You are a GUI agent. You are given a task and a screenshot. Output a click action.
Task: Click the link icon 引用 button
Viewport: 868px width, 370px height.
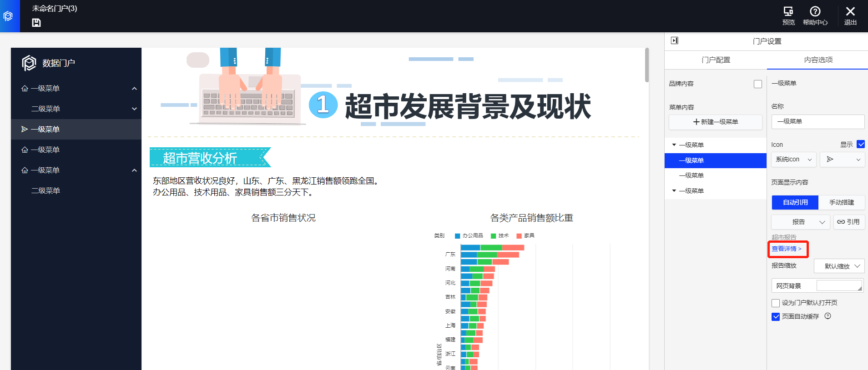point(849,222)
